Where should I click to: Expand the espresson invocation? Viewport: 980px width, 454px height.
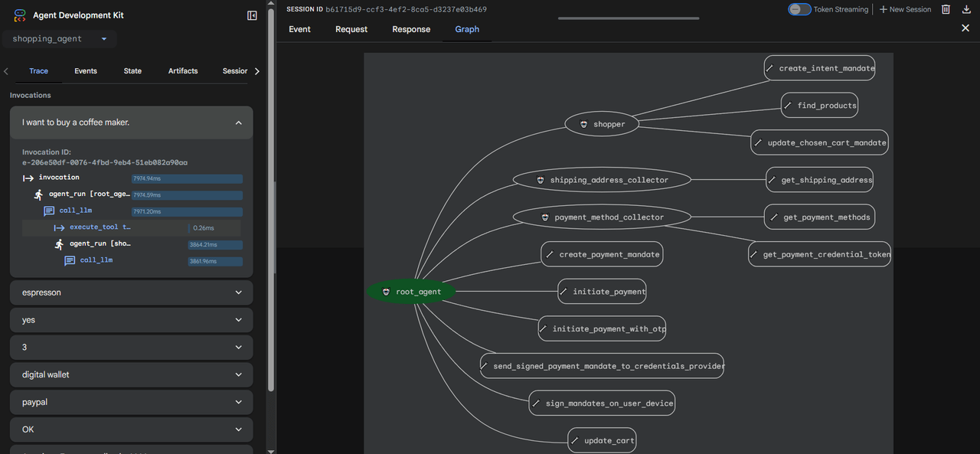click(238, 292)
